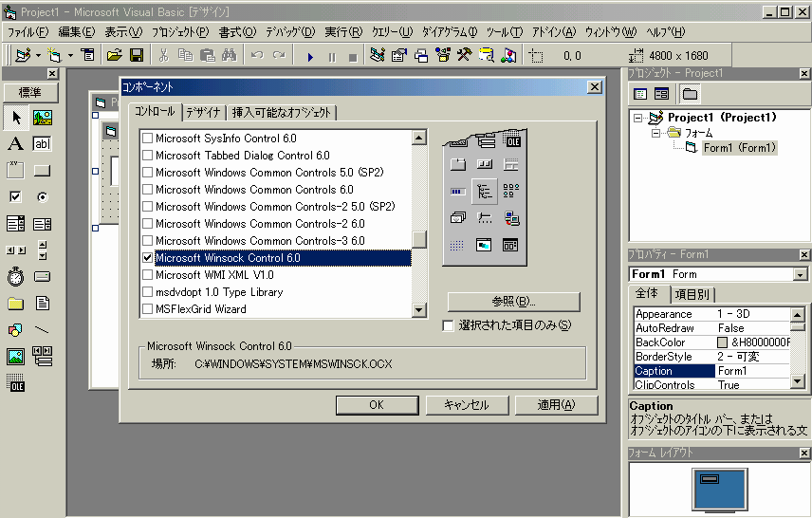Screen dimensions: 812x518
Task: Click the 適用(A) button
Action: (556, 405)
